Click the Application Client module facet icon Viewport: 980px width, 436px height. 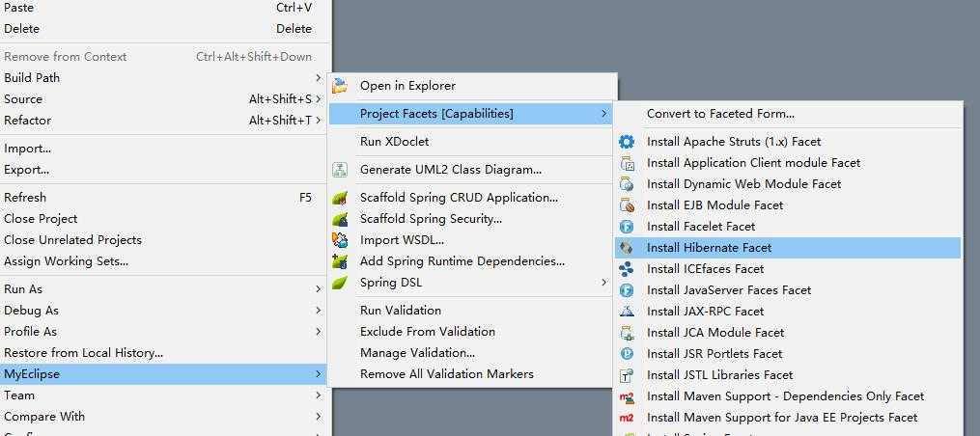627,163
